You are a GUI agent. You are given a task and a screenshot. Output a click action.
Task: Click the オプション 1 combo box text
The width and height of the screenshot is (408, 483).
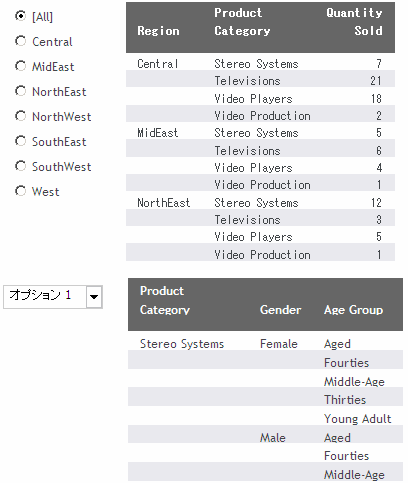[x=40, y=295]
